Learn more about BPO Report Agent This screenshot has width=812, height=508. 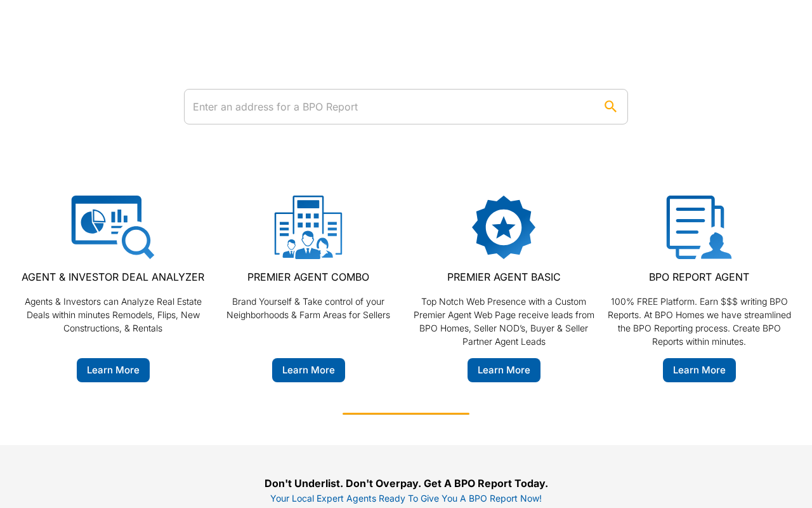(x=699, y=370)
